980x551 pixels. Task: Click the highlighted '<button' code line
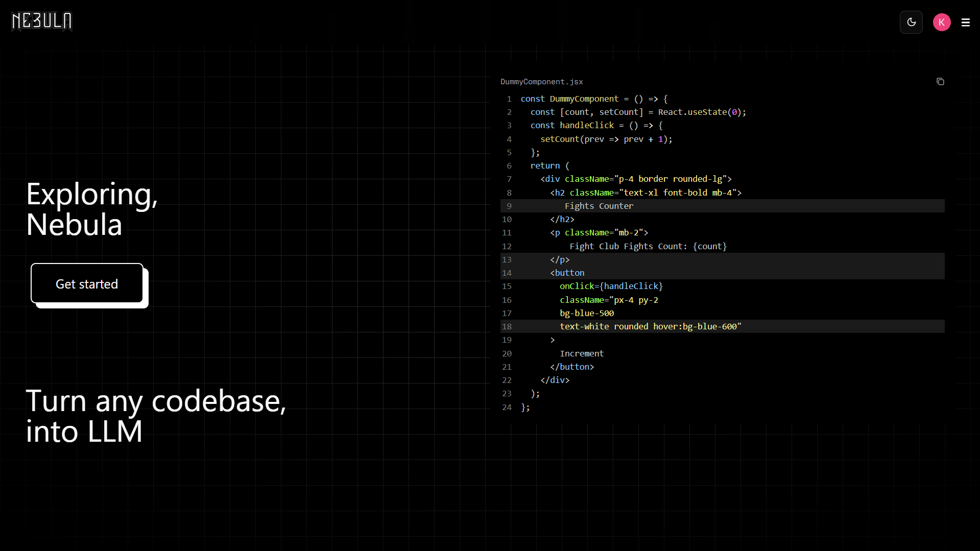click(723, 273)
